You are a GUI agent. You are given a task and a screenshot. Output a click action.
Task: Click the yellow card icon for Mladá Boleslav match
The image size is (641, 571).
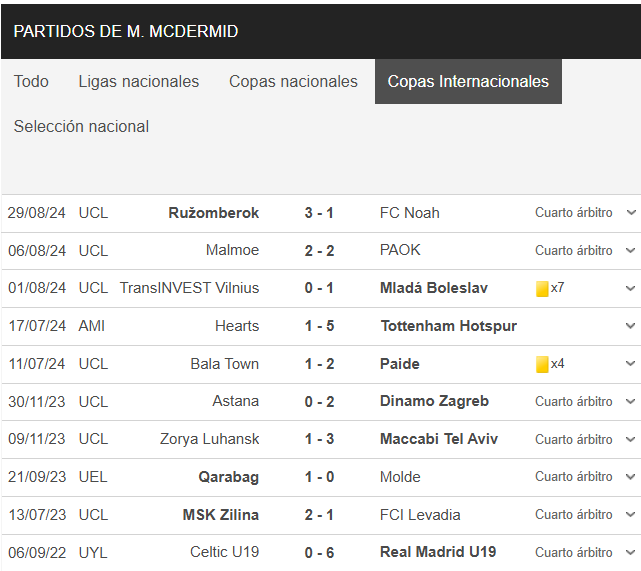[x=542, y=289]
